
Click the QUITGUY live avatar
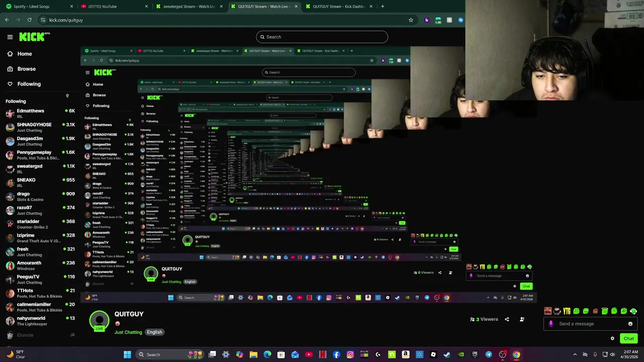coord(99,321)
